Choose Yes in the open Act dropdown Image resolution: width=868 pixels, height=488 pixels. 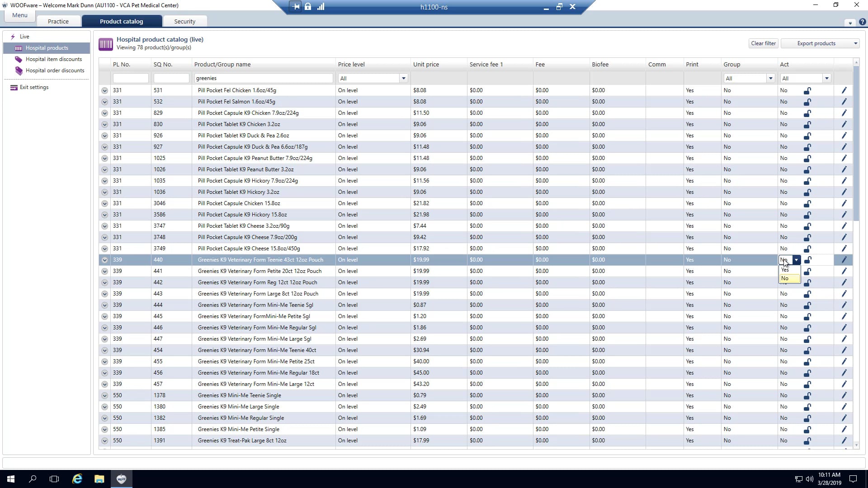tap(785, 270)
